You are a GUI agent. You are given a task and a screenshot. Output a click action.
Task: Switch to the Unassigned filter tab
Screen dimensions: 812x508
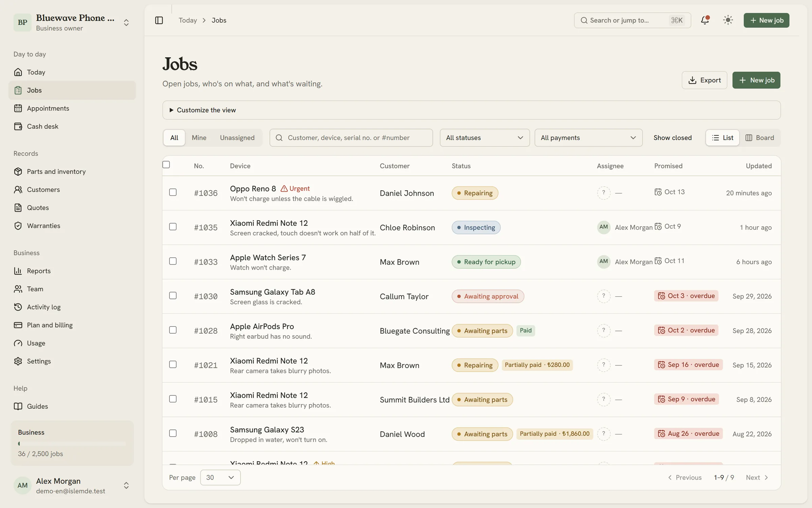click(x=237, y=138)
